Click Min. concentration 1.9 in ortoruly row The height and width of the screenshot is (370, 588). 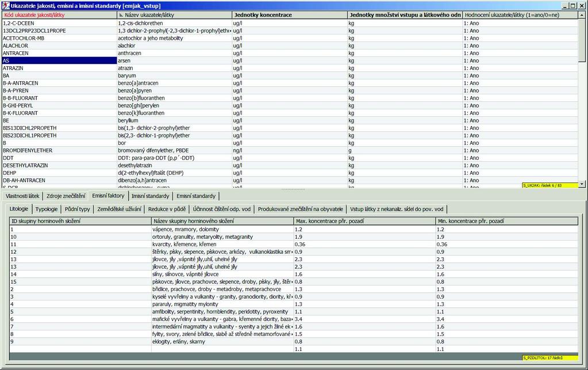[x=506, y=237]
